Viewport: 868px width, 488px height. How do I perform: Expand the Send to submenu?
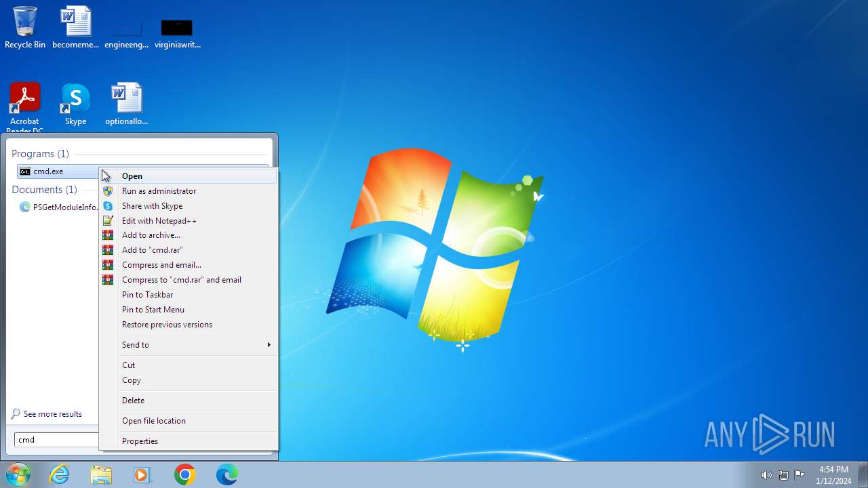tap(189, 345)
